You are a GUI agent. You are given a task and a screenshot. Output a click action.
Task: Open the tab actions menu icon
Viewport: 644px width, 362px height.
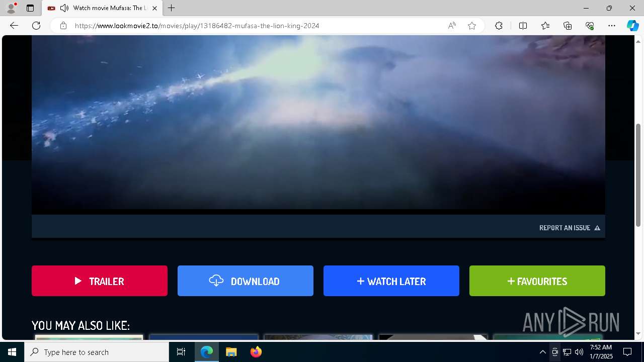coord(30,8)
